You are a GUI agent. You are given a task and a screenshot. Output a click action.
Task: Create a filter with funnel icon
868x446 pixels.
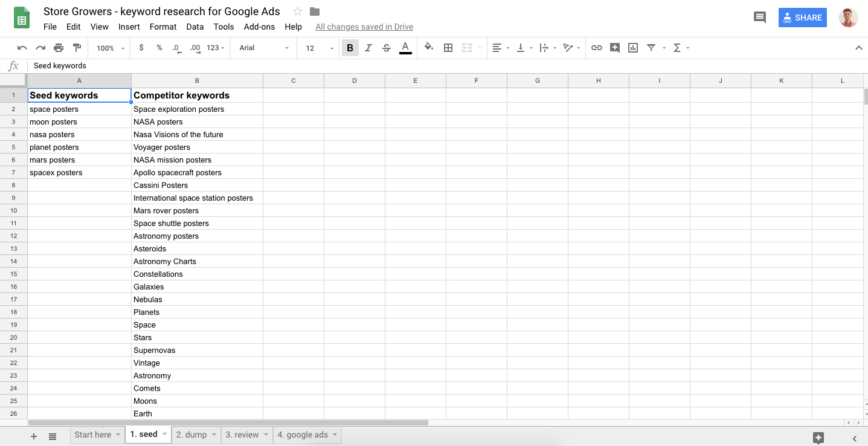[x=651, y=48]
